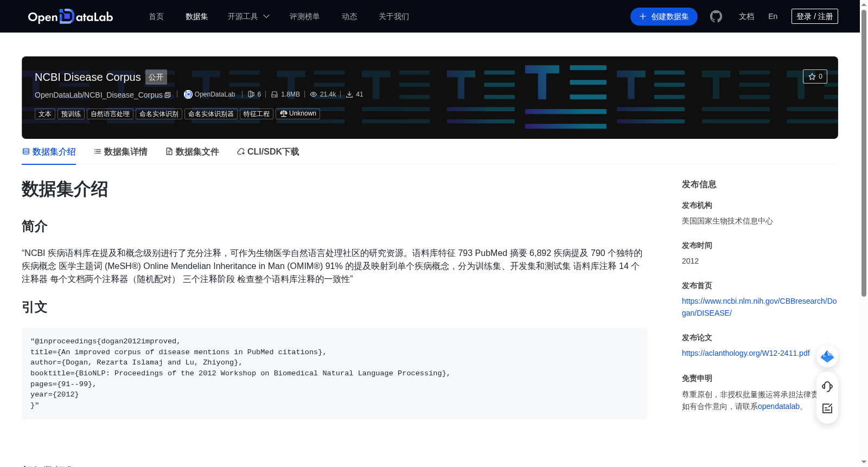The image size is (868, 467).
Task: Click the 自然语言处理 tag
Action: 110,114
